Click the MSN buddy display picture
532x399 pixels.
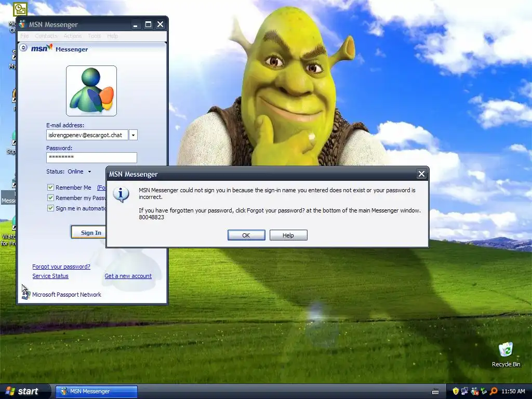[91, 91]
